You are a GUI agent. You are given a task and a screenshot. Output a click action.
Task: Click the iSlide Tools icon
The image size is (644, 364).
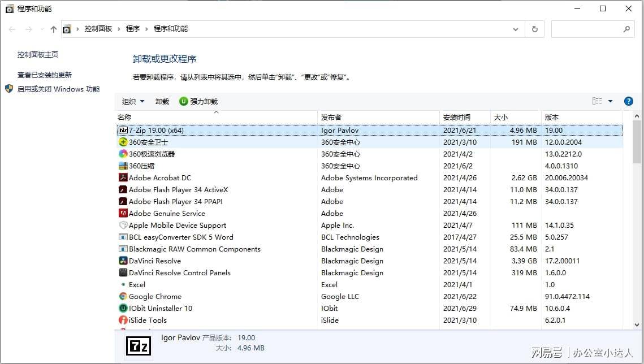tap(123, 320)
